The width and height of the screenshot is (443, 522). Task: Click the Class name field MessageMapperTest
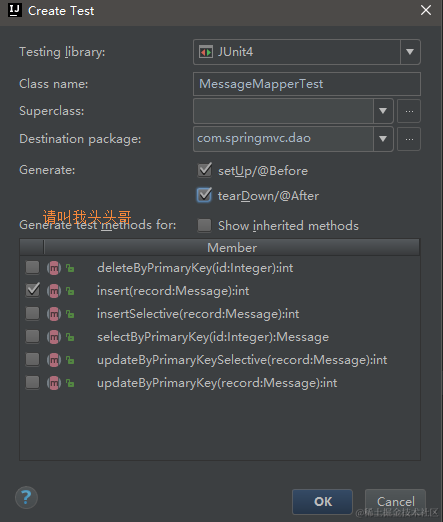[x=307, y=84]
